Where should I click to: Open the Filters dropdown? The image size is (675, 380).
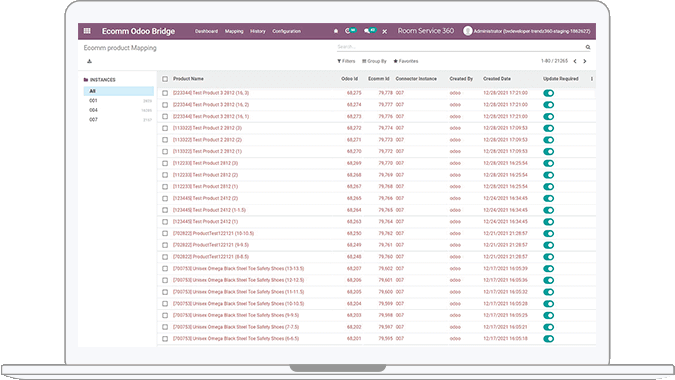346,61
